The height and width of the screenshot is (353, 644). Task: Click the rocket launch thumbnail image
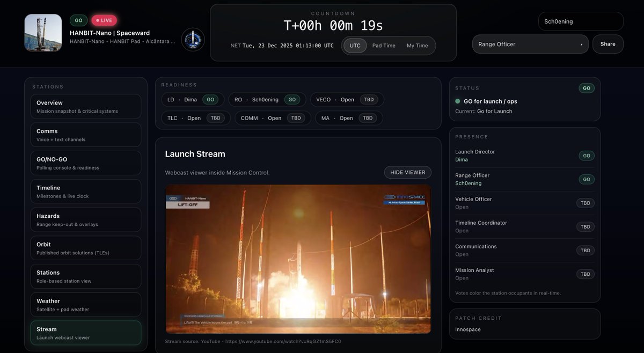point(43,33)
